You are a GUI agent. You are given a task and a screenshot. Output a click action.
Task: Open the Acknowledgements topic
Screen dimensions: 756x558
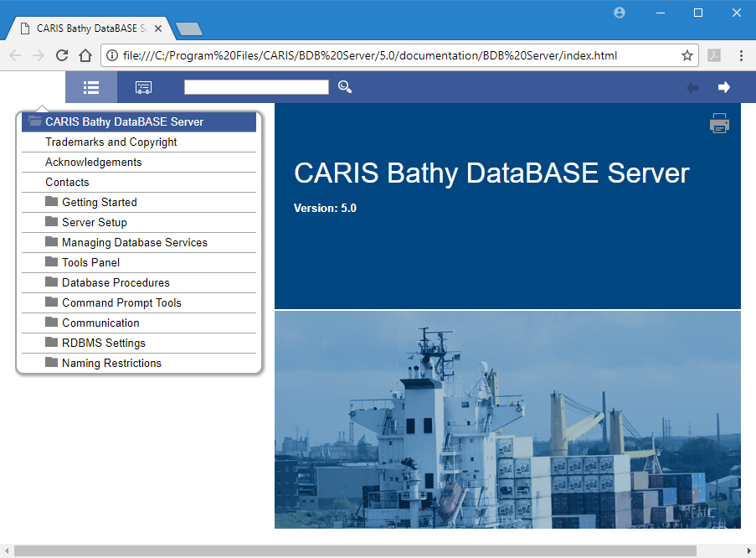coord(93,162)
